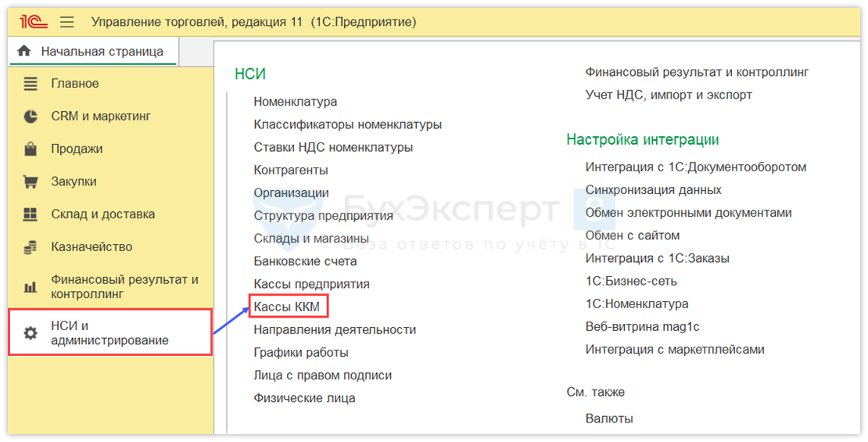Image resolution: width=868 pixels, height=442 pixels.
Task: Click the CRM и маркетинг pie icon
Action: click(x=30, y=117)
